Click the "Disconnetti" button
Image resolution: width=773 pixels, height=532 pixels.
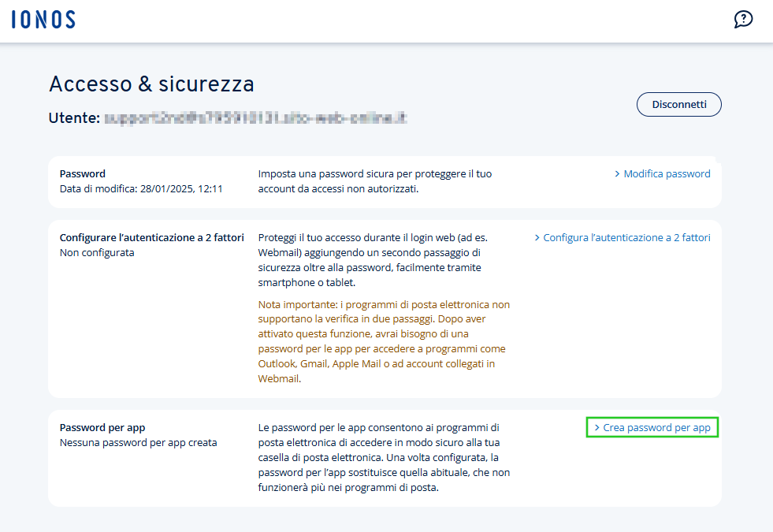click(678, 103)
